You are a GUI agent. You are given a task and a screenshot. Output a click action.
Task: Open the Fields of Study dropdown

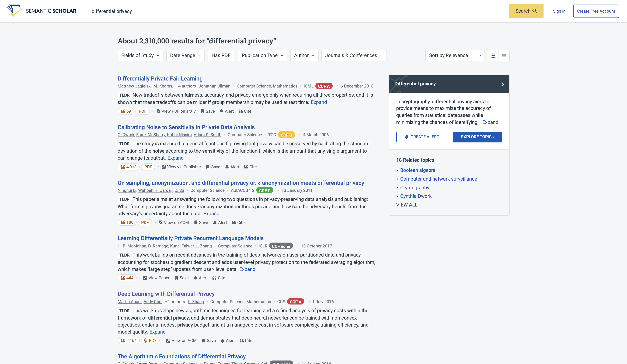pos(140,55)
